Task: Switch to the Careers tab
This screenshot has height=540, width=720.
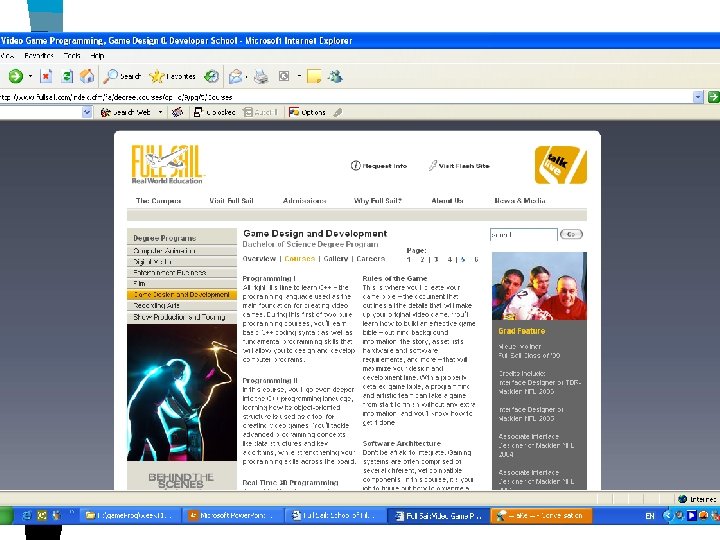Action: (371, 259)
